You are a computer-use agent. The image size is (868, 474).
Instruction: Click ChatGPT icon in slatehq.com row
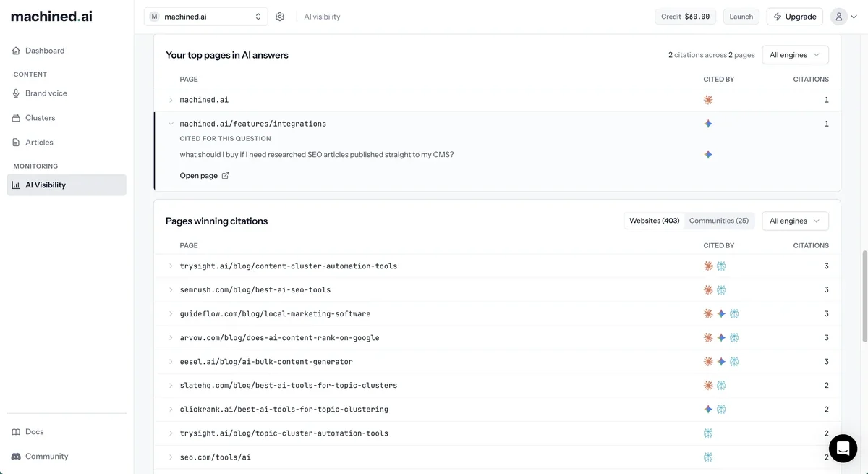point(721,385)
